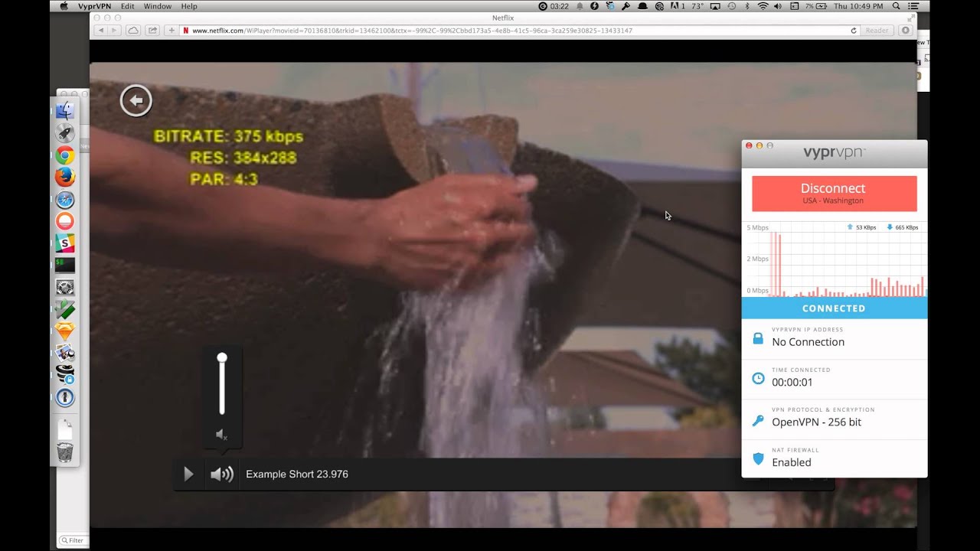
Task: Open Launchpad rocket icon in Dock
Action: pyautogui.click(x=65, y=132)
